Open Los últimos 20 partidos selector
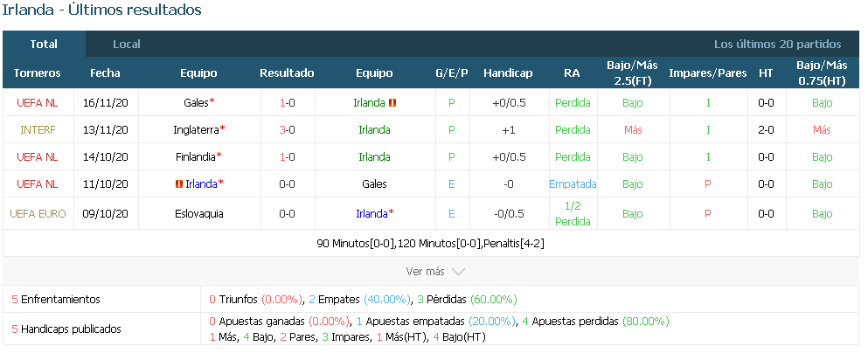868x353 pixels. pos(777,45)
